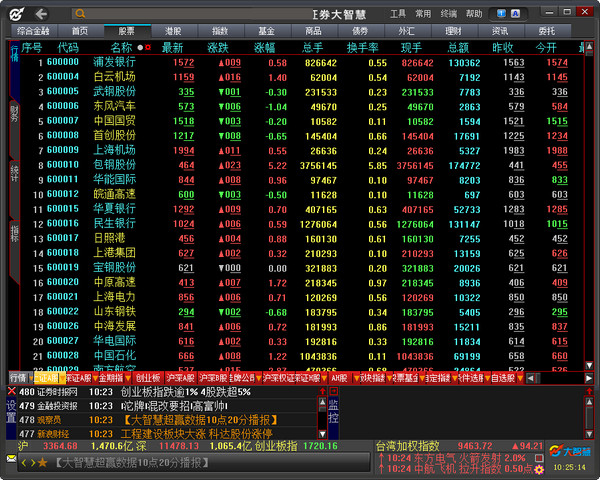600x480 pixels.
Task: Click stock list scrollbar down arrow
Action: [589, 366]
